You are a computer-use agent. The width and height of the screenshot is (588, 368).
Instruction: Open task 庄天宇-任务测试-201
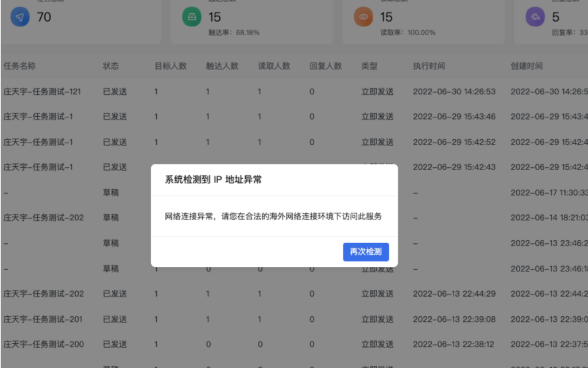pyautogui.click(x=43, y=319)
